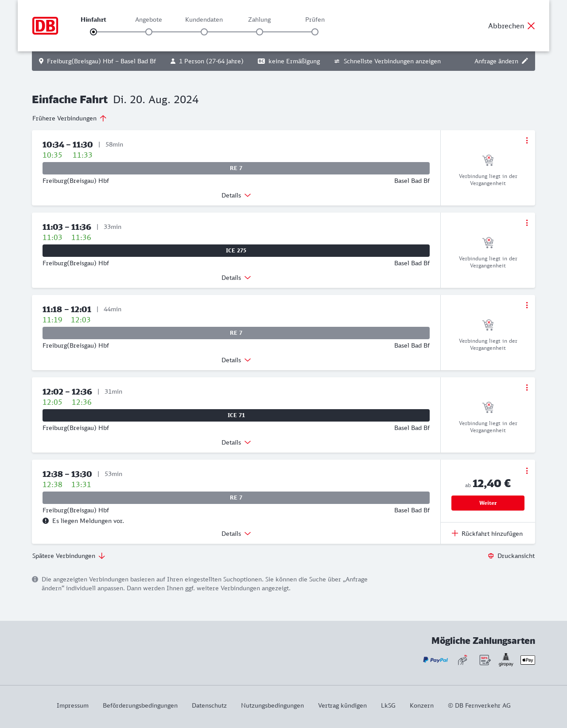Select the Angebote step in progress bar

point(149,31)
